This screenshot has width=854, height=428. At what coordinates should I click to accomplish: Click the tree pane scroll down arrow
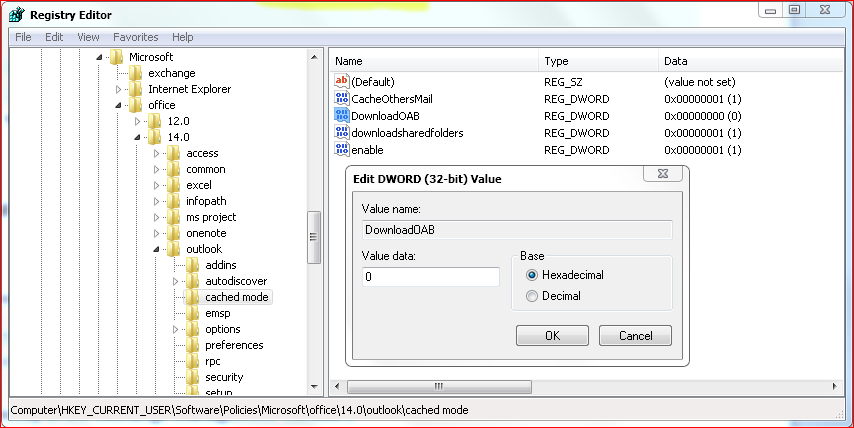314,387
